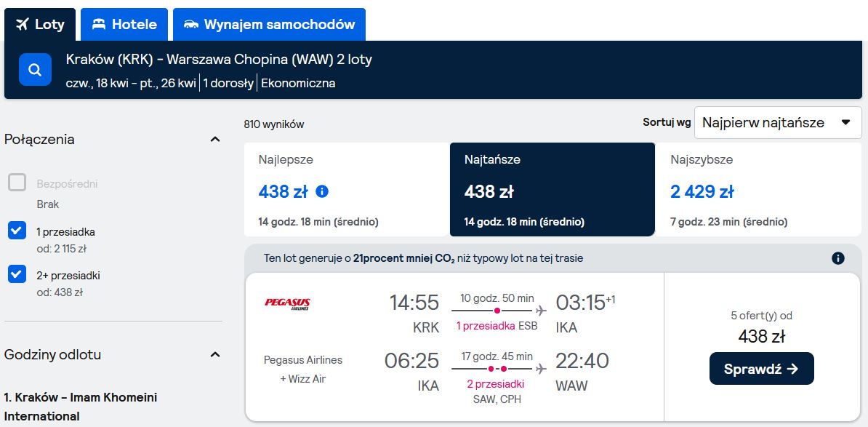868x427 pixels.
Task: Switch to the Hotele tab
Action: coord(124,24)
